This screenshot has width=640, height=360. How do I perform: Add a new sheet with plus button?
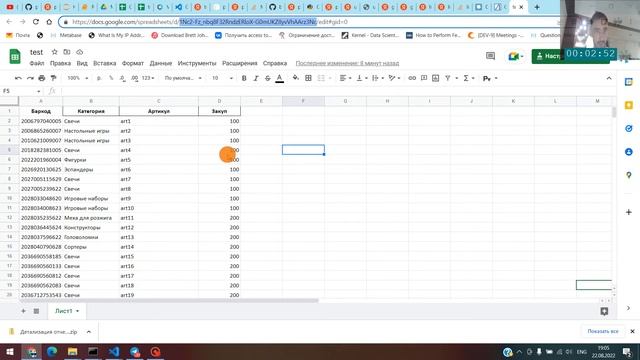(23, 311)
